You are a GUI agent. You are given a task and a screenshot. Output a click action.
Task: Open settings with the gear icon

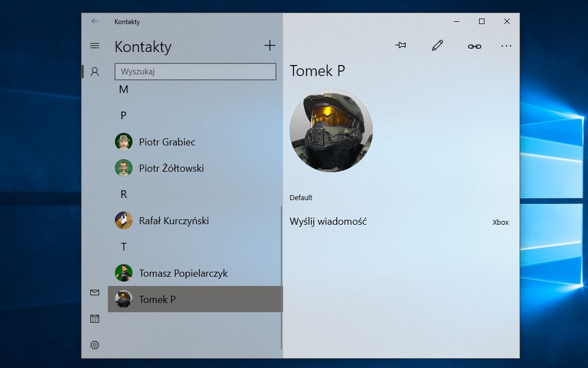tap(95, 345)
